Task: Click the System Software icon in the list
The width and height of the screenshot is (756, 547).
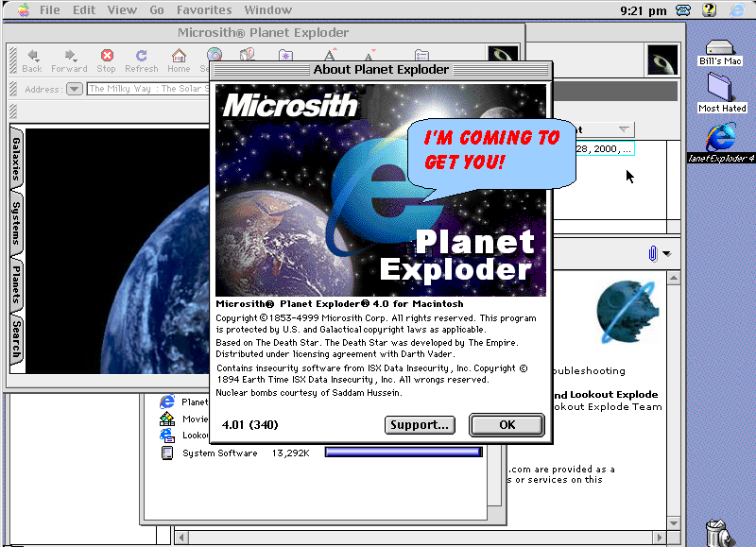Action: point(167,453)
